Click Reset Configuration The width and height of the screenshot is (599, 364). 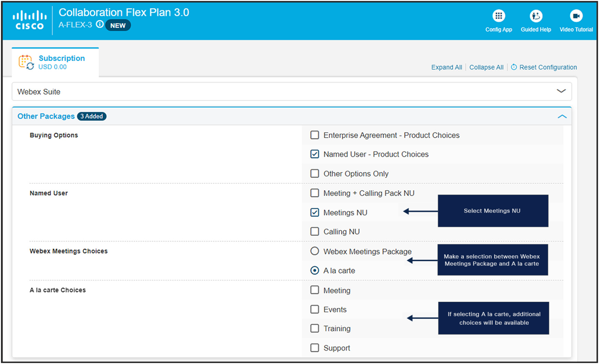click(548, 67)
